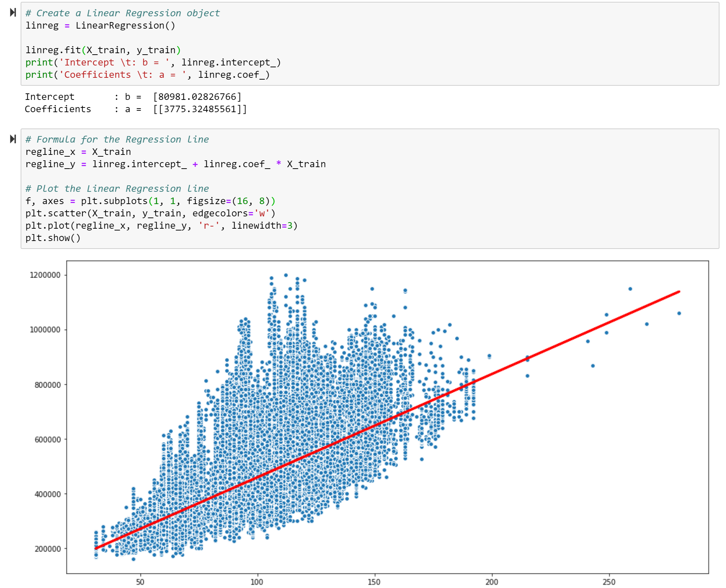Click the plt.subplots figsize code line
726x588 pixels.
[x=150, y=201]
